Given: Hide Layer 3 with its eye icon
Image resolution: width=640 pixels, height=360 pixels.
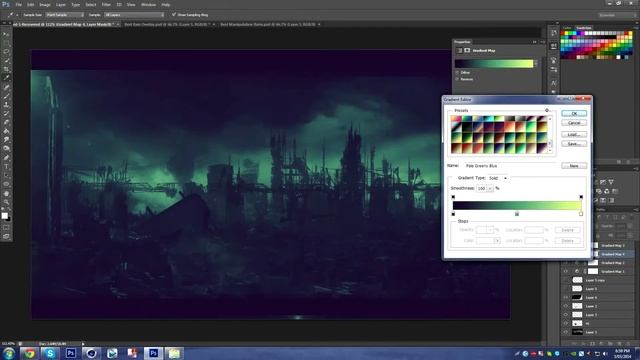Looking at the screenshot, I should click(566, 315).
